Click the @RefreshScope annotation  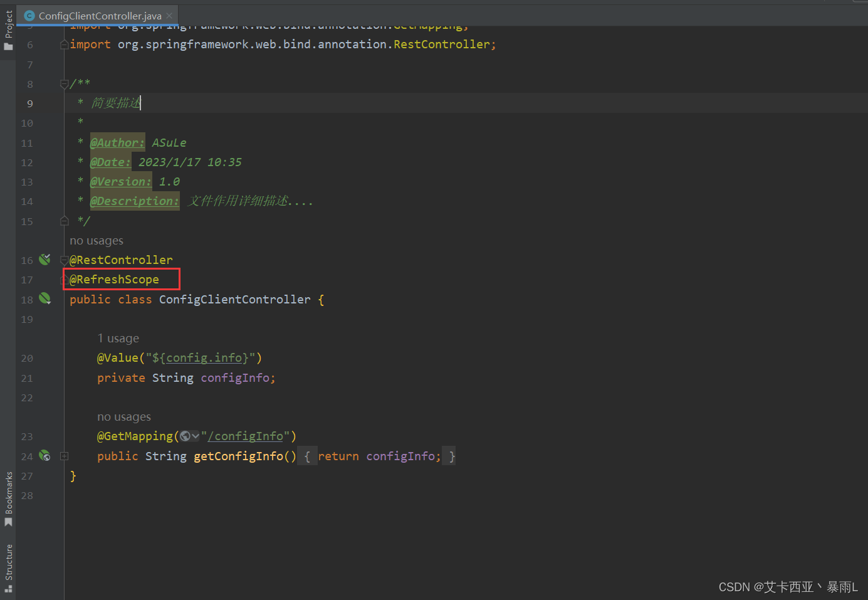[x=114, y=280]
